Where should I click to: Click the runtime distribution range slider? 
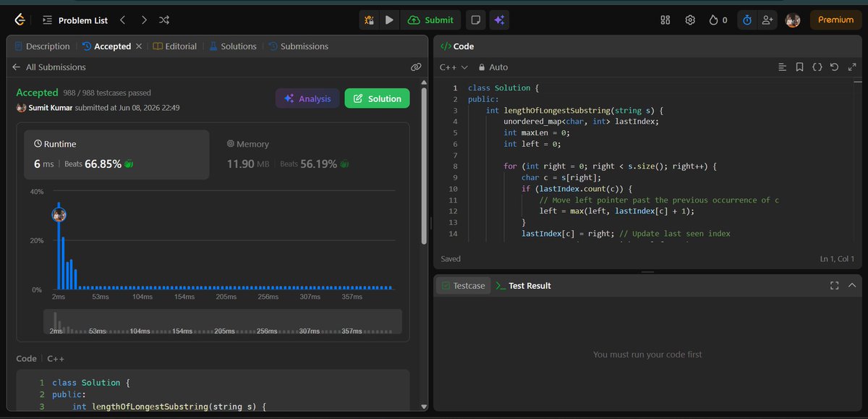click(222, 322)
